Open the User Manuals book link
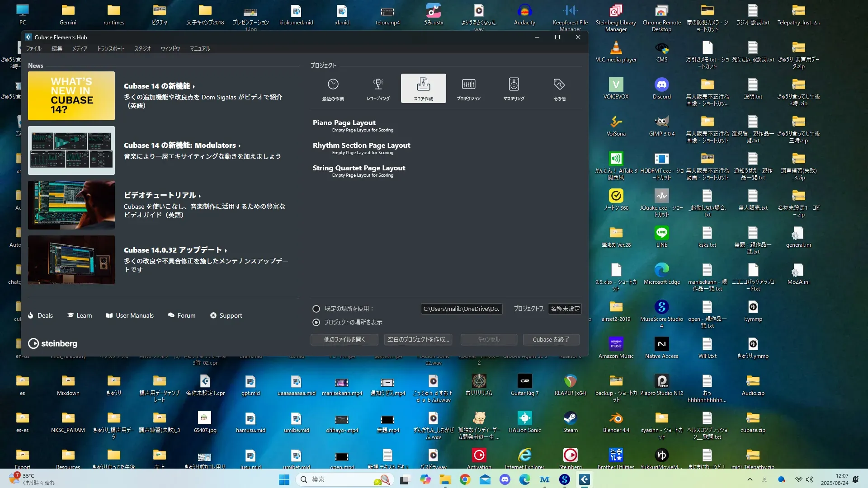The height and width of the screenshot is (488, 868). click(130, 315)
